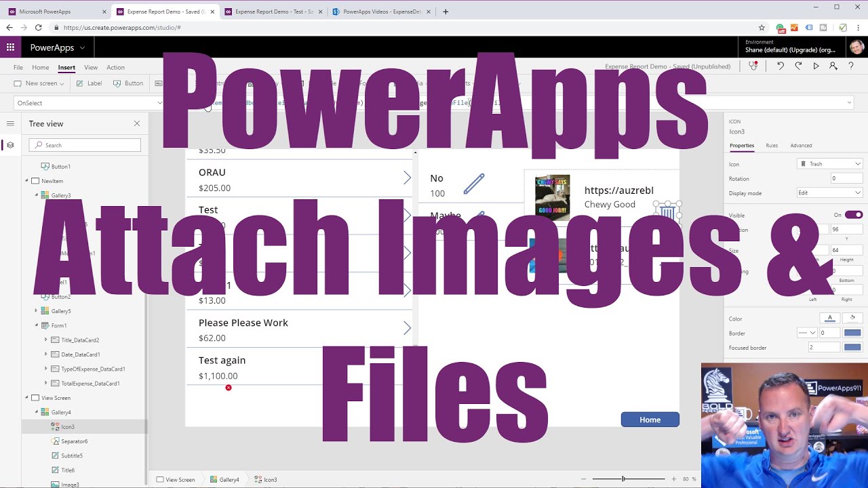Open the App checker stethoscope icon

[x=753, y=66]
